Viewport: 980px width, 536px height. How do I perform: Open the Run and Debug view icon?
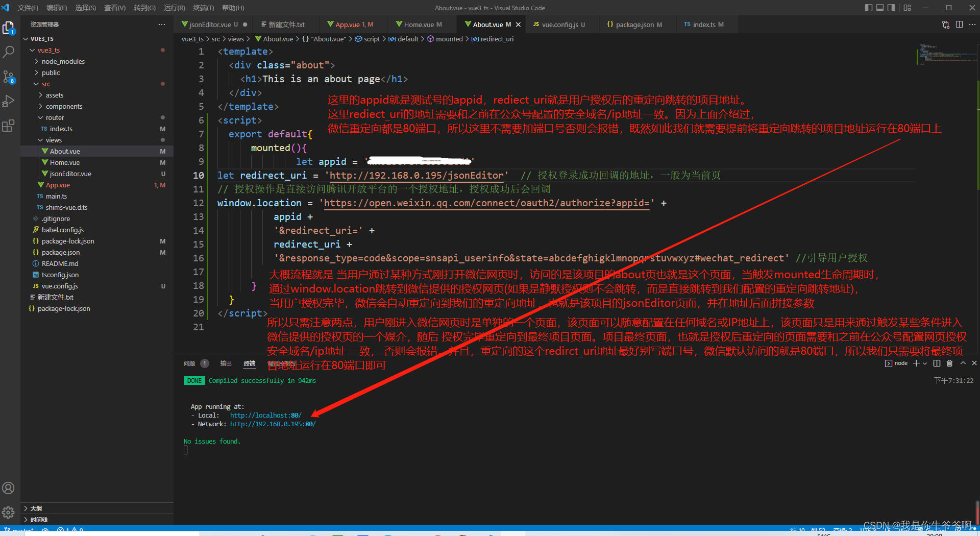click(9, 101)
